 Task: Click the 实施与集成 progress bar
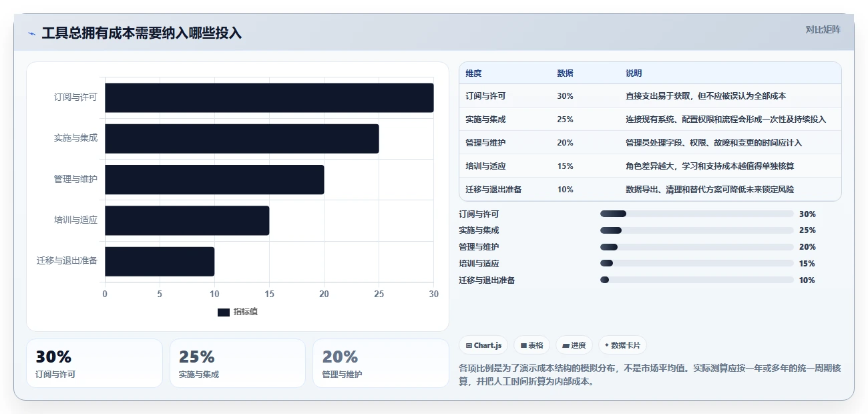point(697,230)
